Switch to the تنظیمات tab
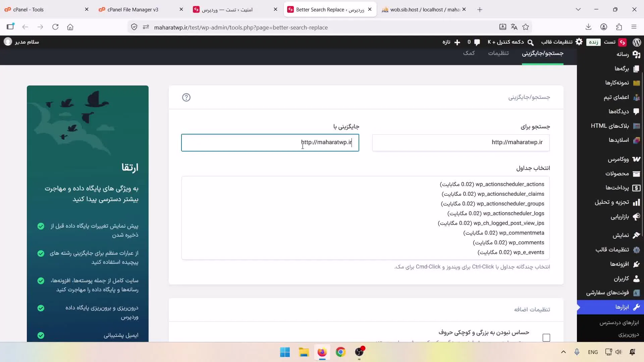 point(498,53)
